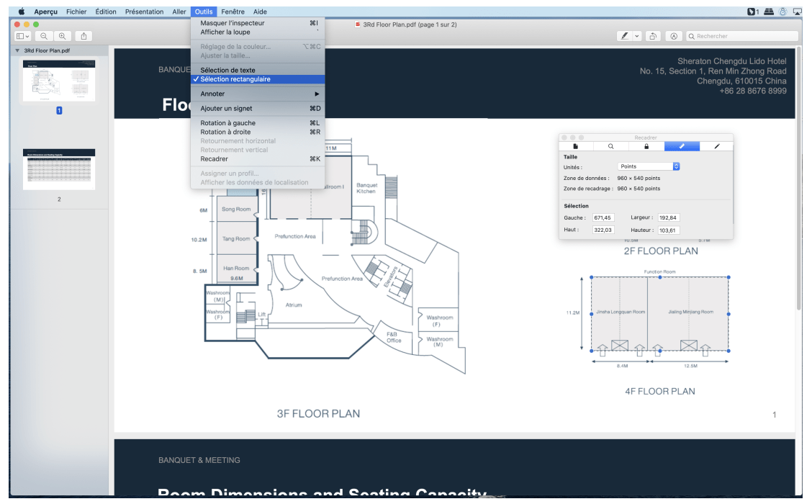The image size is (812, 504).
Task: Choose Rotation à gauche
Action: point(258,123)
